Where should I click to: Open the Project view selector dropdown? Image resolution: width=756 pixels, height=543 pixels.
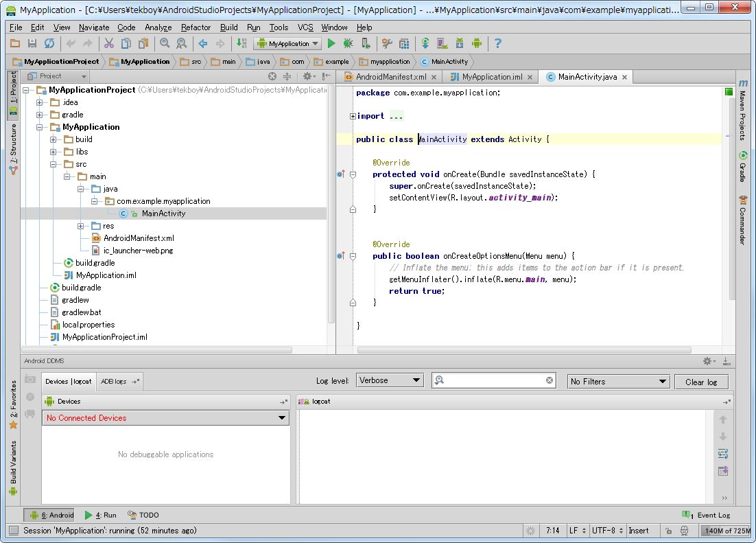tap(57, 76)
